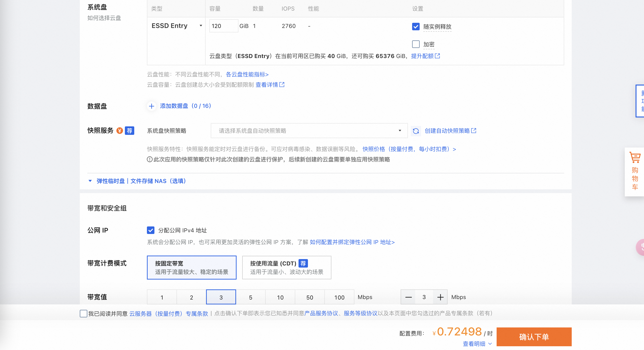
Task: Check the 我已阅读并同意 agreement checkbox
Action: tap(84, 314)
